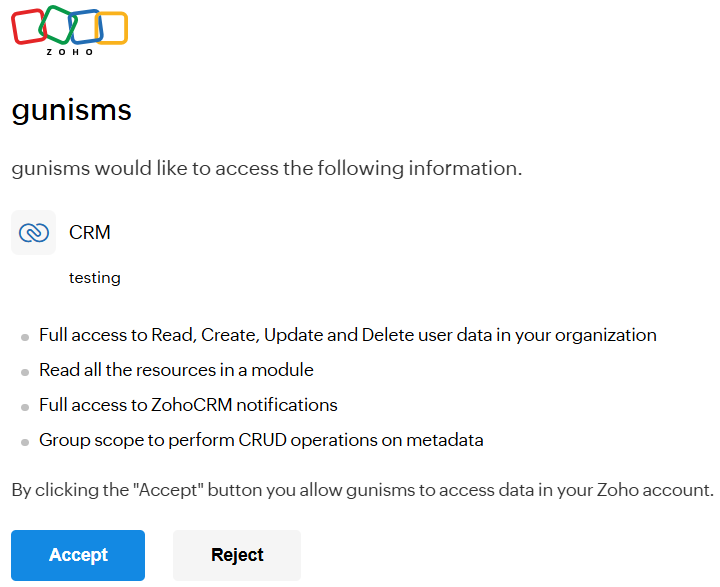Select the CRM service label

(90, 232)
